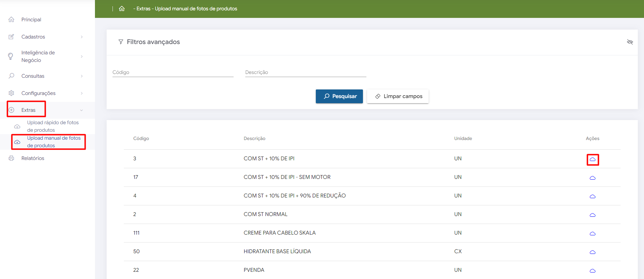Expand the Cadastros menu chevron
The width and height of the screenshot is (644, 279).
(82, 37)
